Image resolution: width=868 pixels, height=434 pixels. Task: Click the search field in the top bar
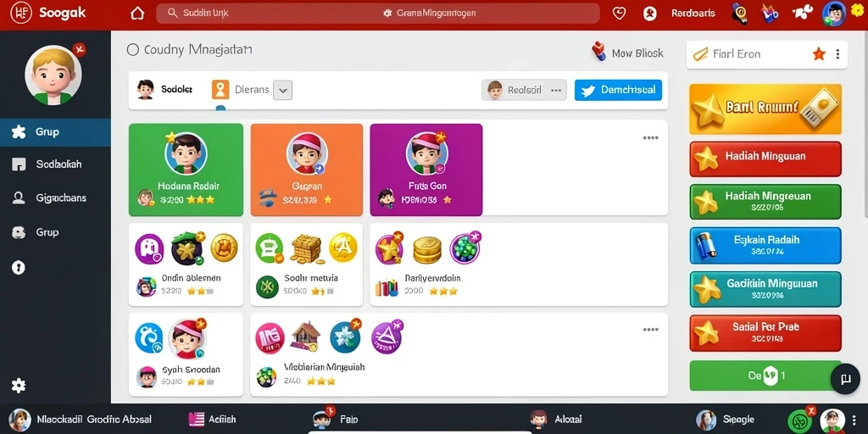pyautogui.click(x=378, y=14)
